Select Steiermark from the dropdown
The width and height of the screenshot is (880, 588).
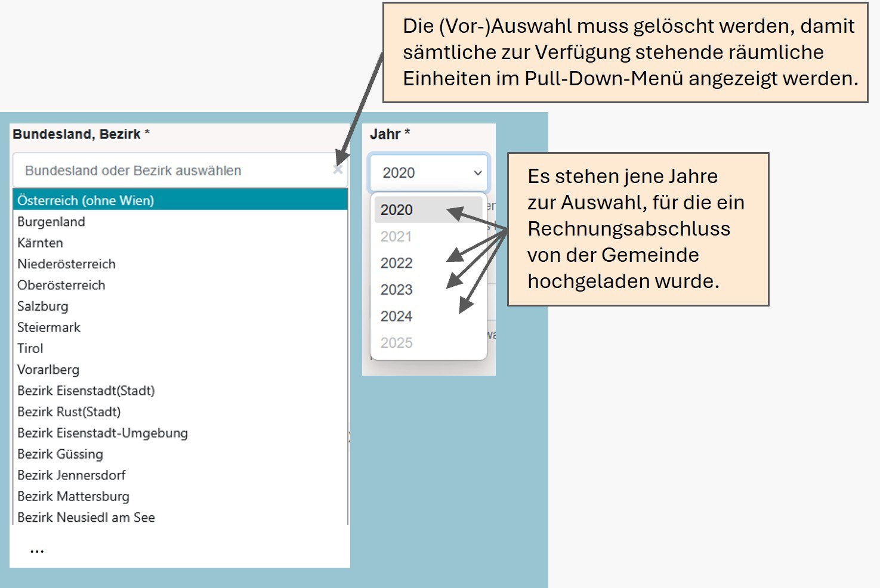coord(49,327)
